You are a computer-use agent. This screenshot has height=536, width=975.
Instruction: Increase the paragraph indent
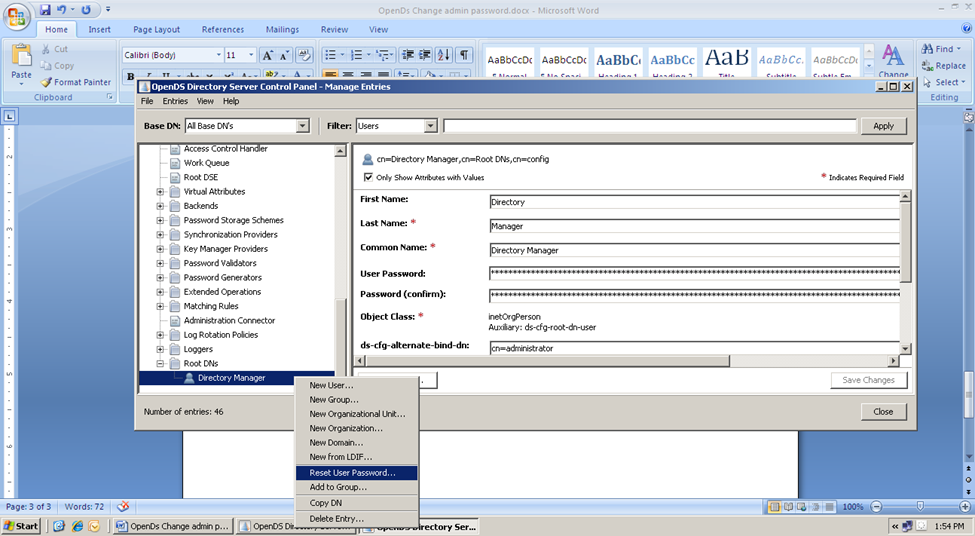(x=425, y=55)
